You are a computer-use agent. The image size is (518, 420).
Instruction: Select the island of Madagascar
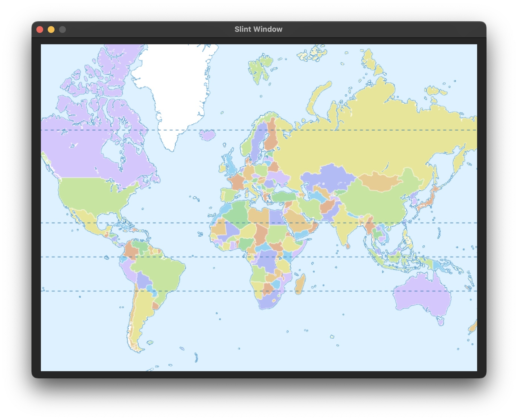pos(300,284)
